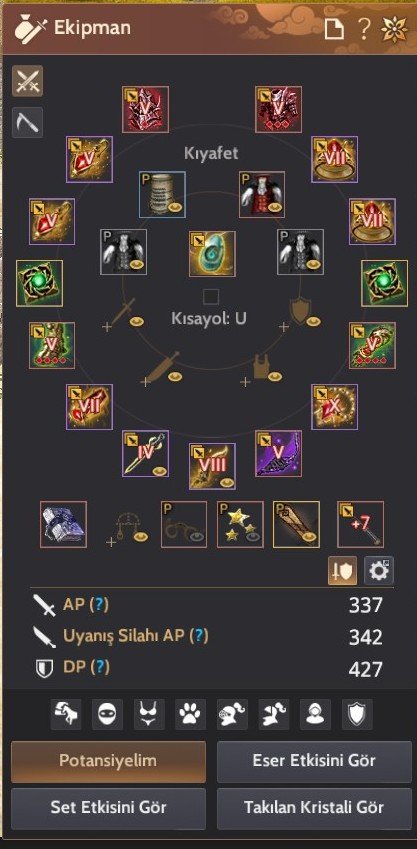Image resolution: width=417 pixels, height=849 pixels.
Task: Toggle the helmet visibility icon
Action: (x=232, y=715)
